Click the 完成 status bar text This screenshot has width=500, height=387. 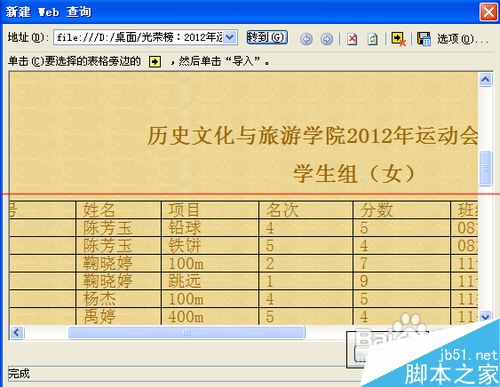pos(19,374)
